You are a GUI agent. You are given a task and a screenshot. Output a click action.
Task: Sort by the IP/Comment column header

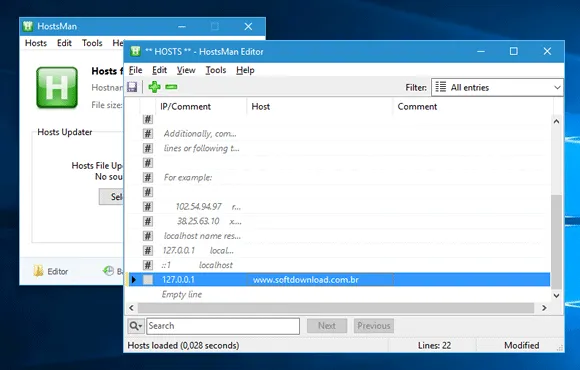[201, 107]
